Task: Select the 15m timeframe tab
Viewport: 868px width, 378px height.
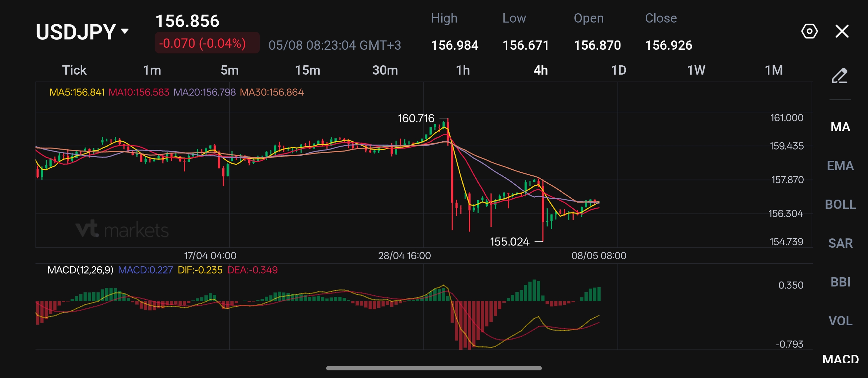Action: tap(308, 70)
